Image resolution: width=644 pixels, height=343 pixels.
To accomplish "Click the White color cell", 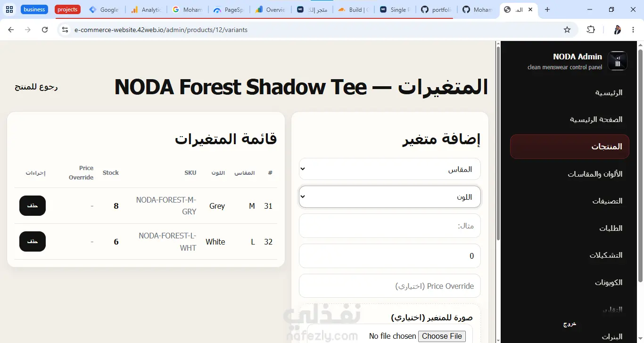I will [215, 242].
